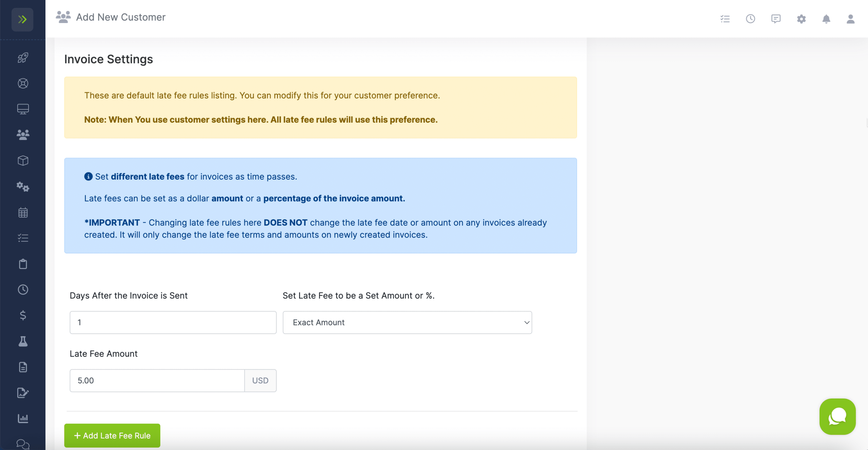This screenshot has height=450, width=868.
Task: Open the checklist icon in sidebar
Action: [x=23, y=238]
